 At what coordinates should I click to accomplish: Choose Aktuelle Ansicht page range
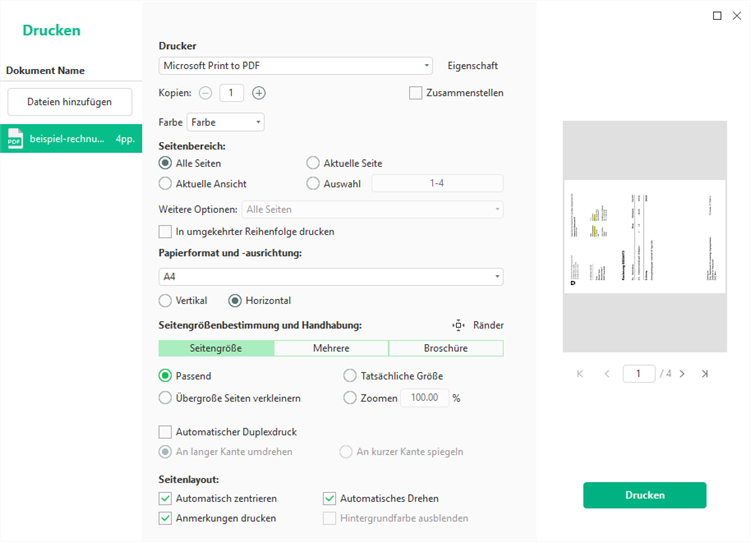(165, 184)
